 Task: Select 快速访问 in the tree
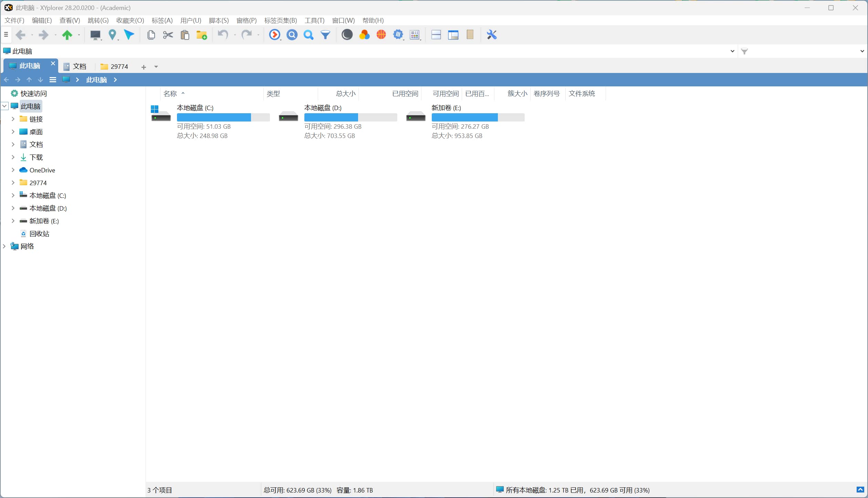click(33, 94)
